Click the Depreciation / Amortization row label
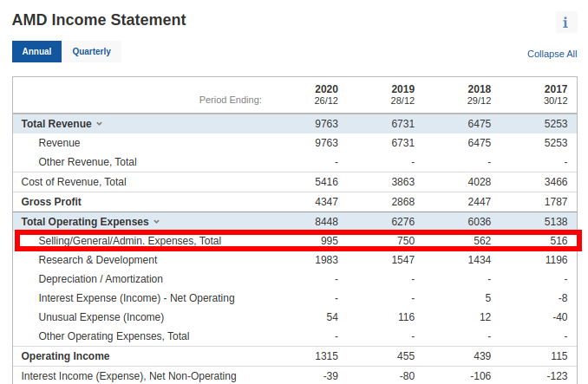 101,279
